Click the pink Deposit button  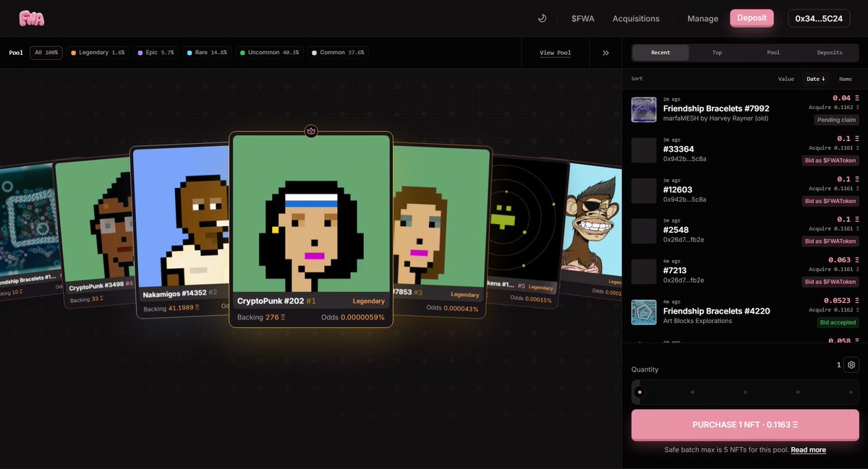752,18
